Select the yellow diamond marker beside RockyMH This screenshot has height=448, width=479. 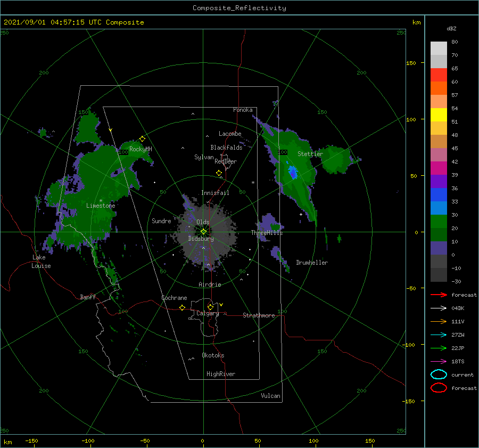[142, 139]
